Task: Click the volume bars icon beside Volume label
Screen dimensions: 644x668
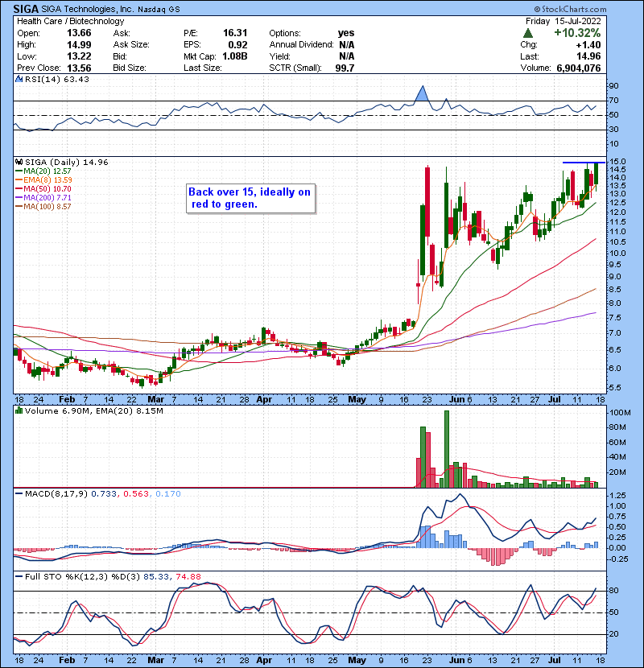Action: 19,410
